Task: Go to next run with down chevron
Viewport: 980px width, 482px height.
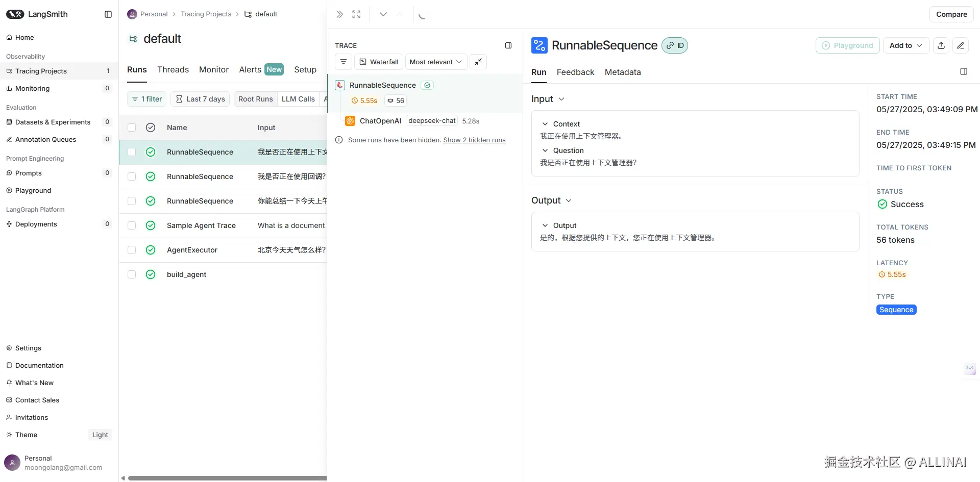Action: click(383, 14)
